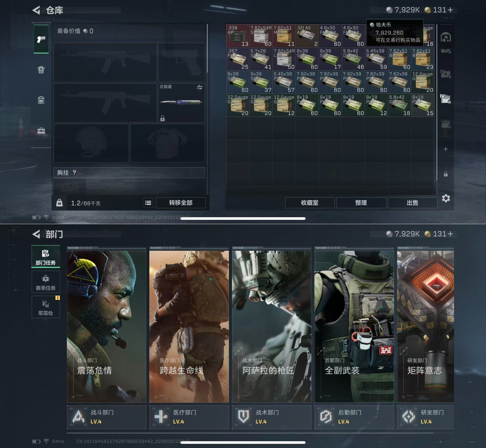Image resolution: width=486 pixels, height=448 pixels.
Task: Add new storage box plus icon
Action: pos(446,149)
